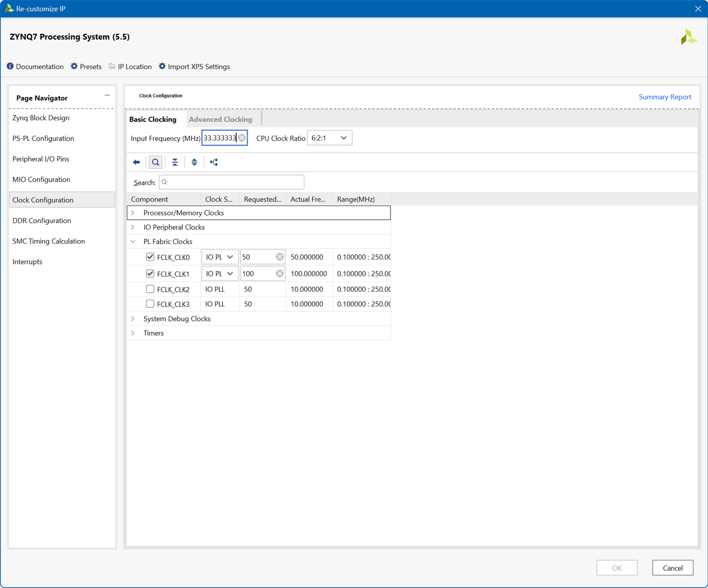This screenshot has height=588, width=708.
Task: Click the Xilinx logo at top right
Action: point(689,37)
